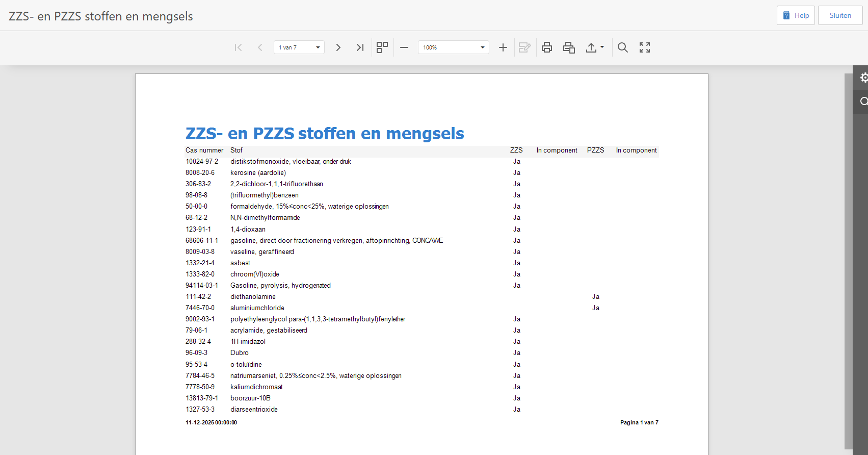Click the Sluiten button
This screenshot has height=455, width=868.
(x=840, y=15)
